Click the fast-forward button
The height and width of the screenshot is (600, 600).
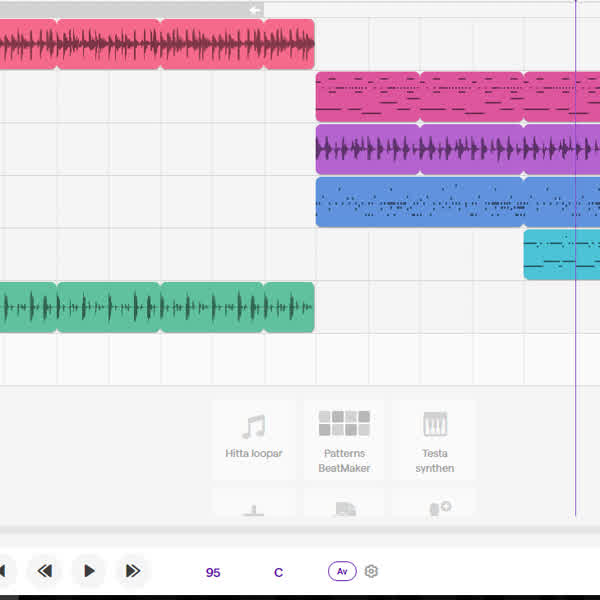(x=133, y=571)
